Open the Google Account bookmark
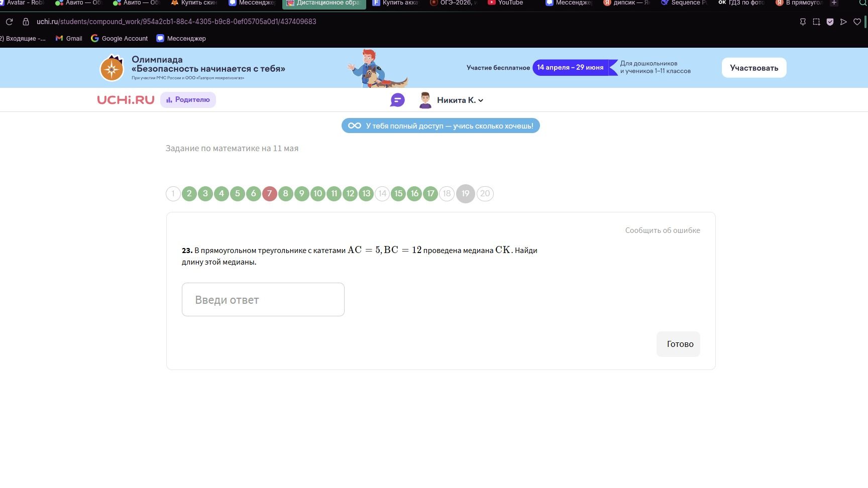The image size is (868, 488). 120,38
